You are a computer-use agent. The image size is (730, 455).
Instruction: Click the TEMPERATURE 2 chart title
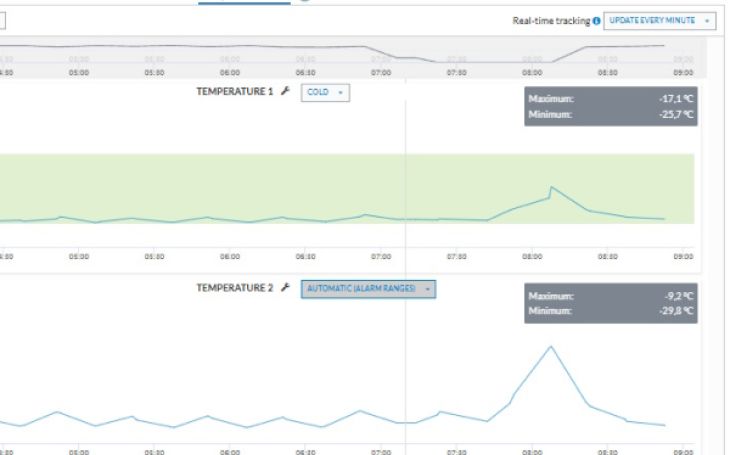pos(235,288)
